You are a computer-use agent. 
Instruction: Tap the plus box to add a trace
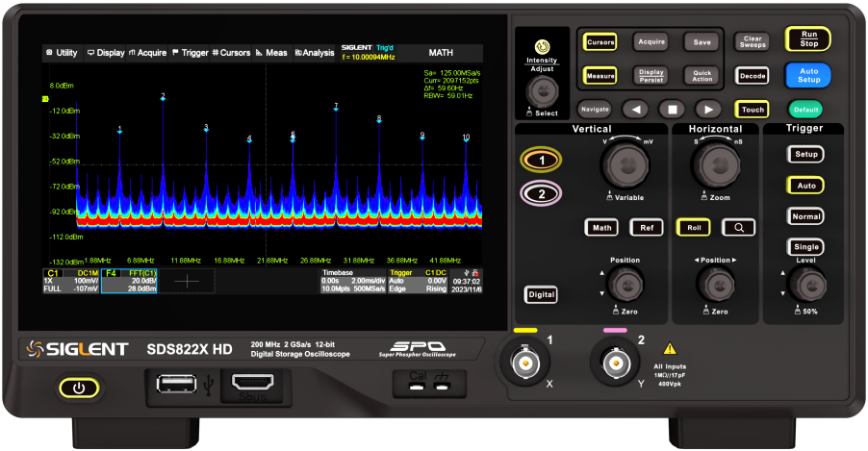point(187,281)
